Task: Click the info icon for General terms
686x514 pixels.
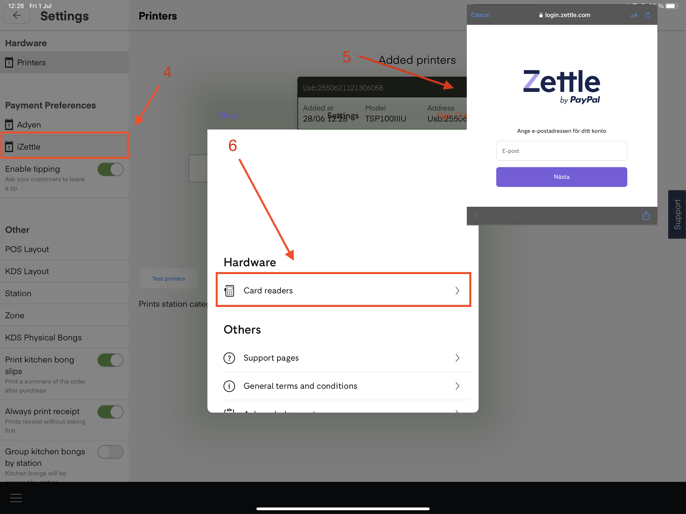Action: (229, 386)
